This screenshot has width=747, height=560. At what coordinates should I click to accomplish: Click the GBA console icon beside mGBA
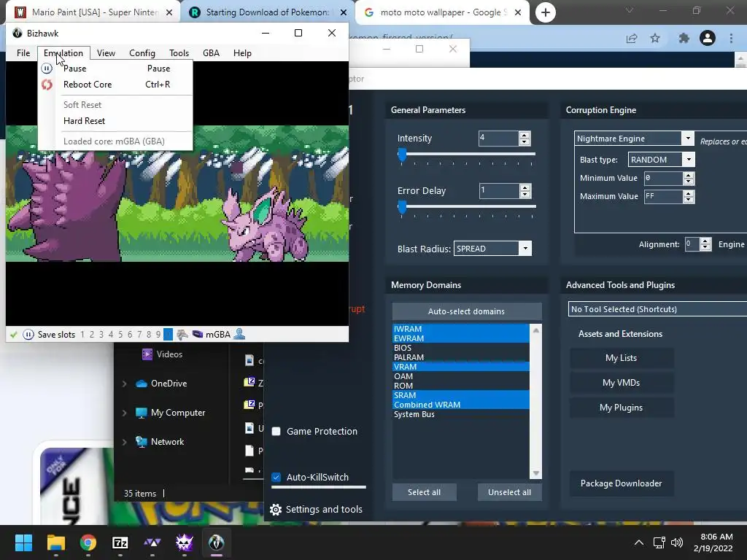(x=197, y=334)
